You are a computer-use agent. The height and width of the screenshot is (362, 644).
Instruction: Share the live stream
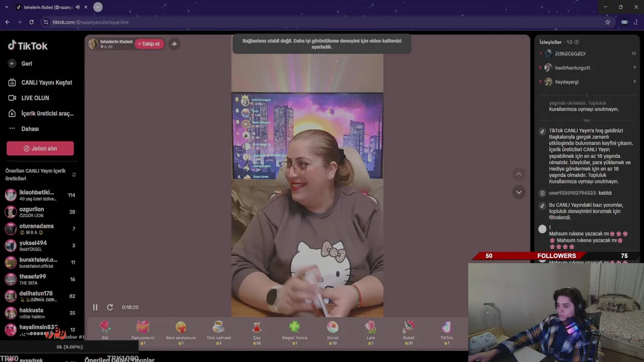(x=174, y=44)
